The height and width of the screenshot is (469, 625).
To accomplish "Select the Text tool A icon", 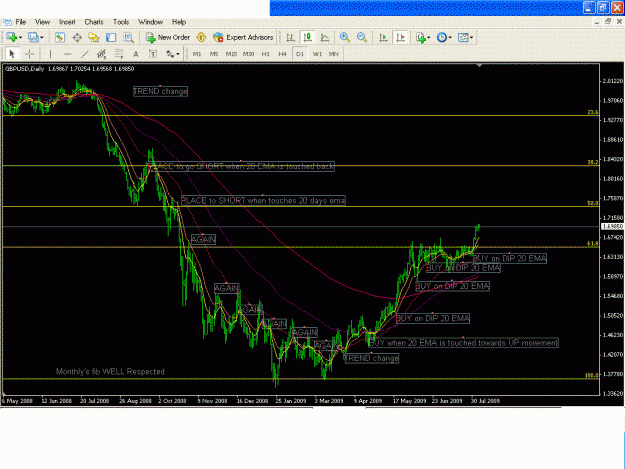I will pyautogui.click(x=136, y=54).
